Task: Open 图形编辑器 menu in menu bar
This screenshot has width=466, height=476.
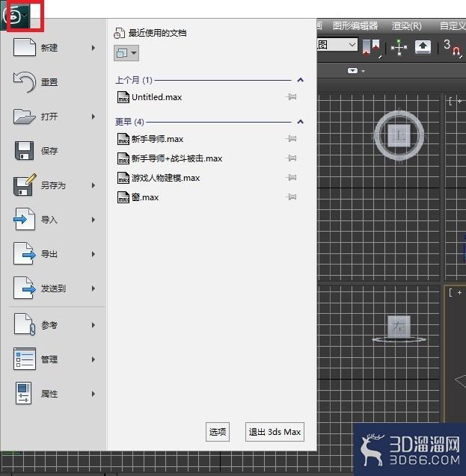Action: (355, 26)
